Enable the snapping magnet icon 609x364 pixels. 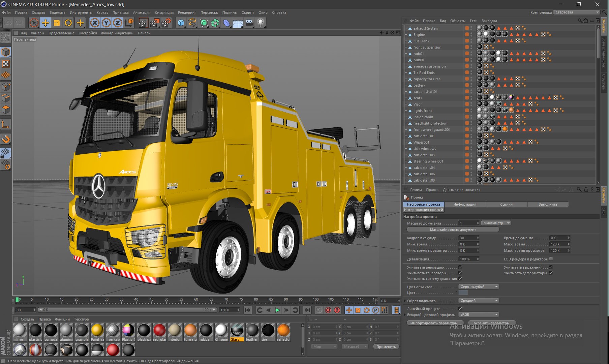click(6, 139)
